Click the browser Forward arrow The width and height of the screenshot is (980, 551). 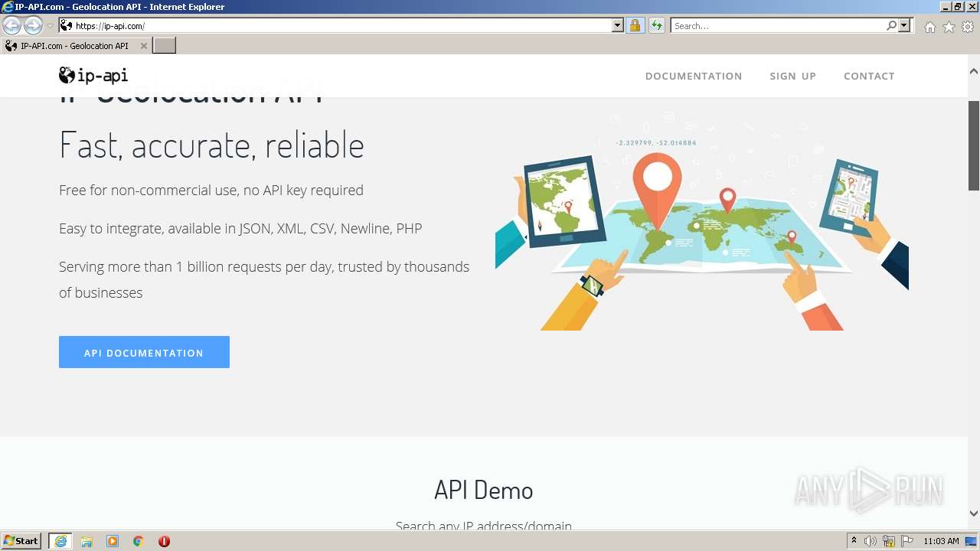(x=33, y=26)
